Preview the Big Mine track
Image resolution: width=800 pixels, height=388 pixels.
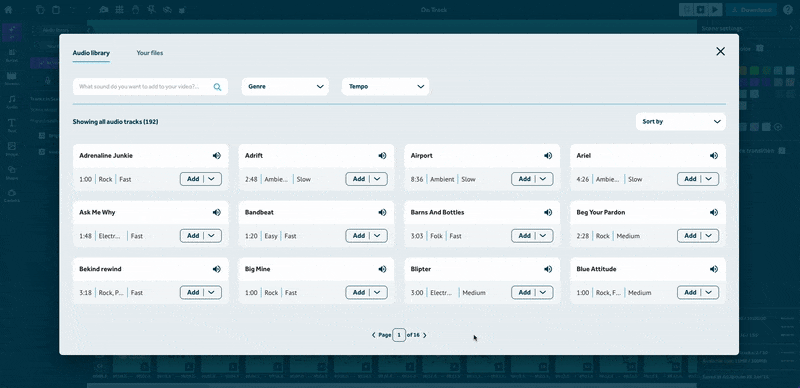(382, 269)
